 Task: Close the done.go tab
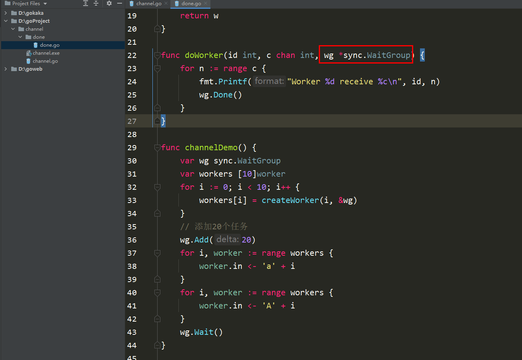[205, 4]
